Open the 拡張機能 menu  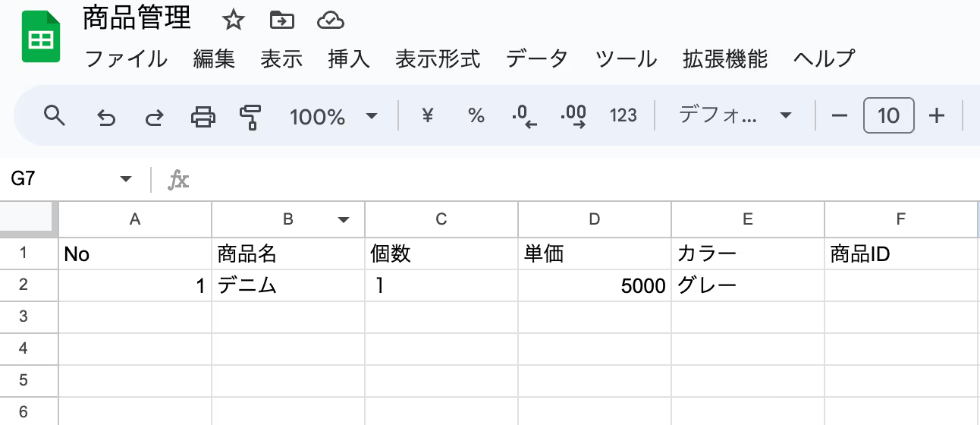tap(725, 58)
